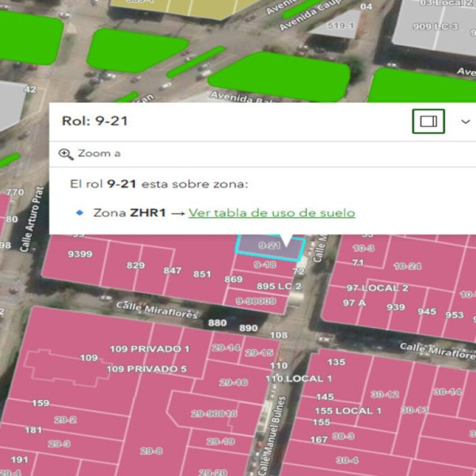Select parcel labeled 9399
This screenshot has height=476, width=476.
pos(80,254)
